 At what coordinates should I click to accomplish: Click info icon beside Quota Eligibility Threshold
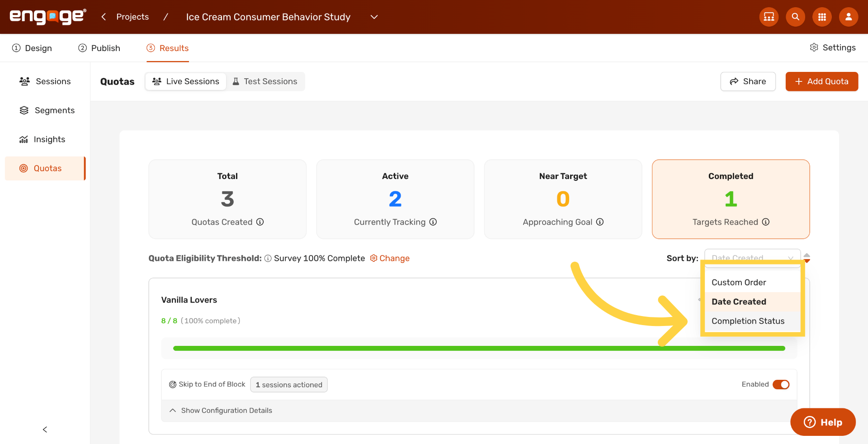pos(268,258)
